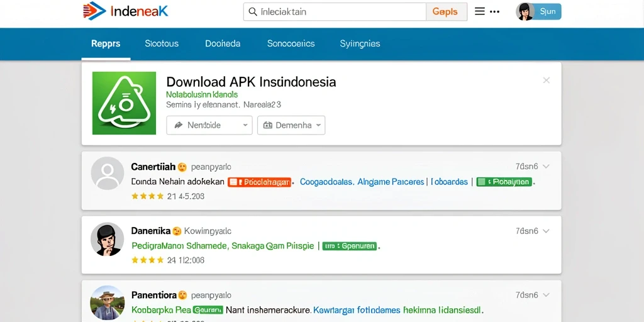This screenshot has width=644, height=322.
Task: Click the green Gpanunen tag
Action: click(x=350, y=246)
